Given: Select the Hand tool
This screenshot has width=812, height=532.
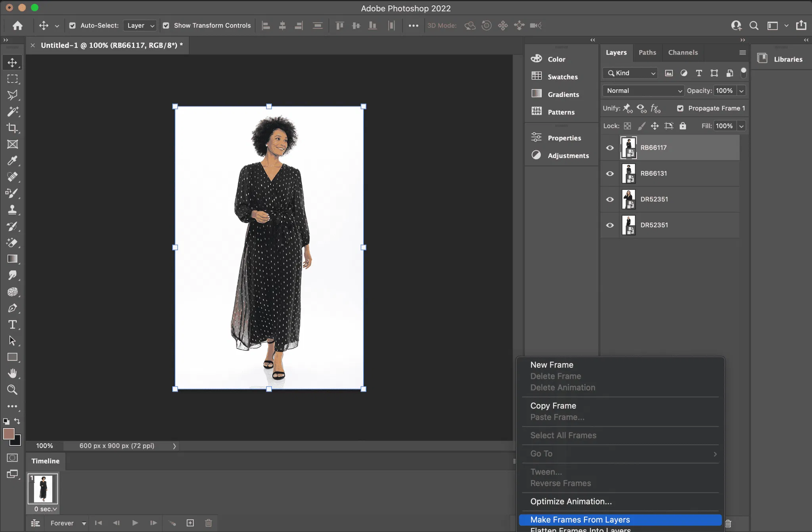Looking at the screenshot, I should pos(12,373).
